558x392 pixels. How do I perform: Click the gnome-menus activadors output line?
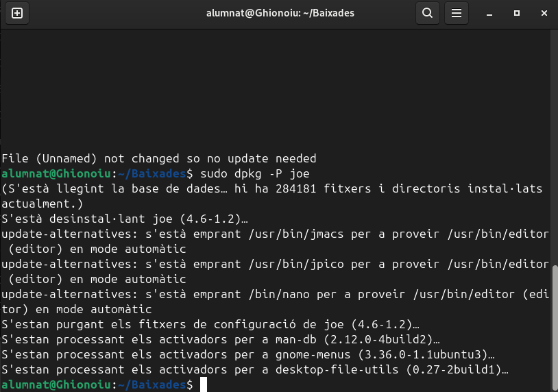247,355
